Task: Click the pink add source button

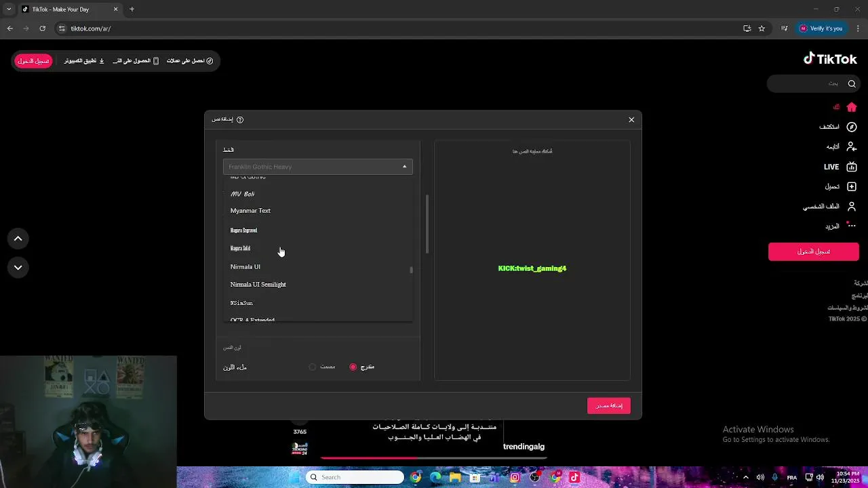Action: 609,405
